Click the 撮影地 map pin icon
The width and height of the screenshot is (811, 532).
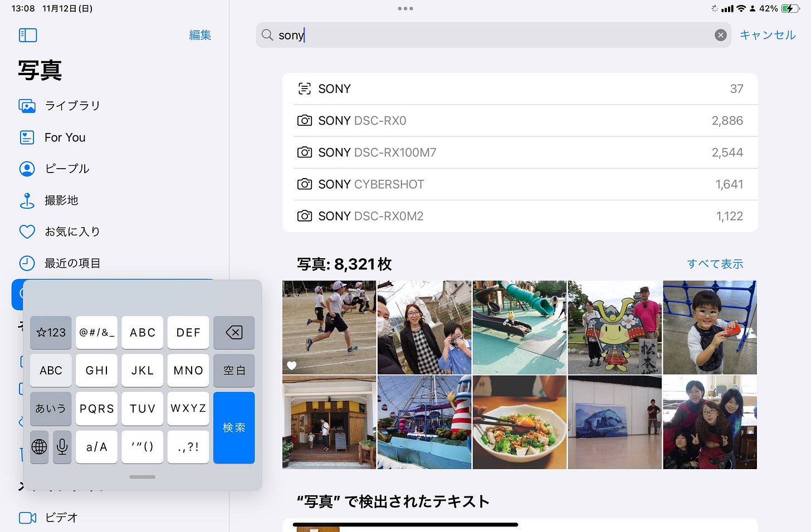[x=27, y=200]
